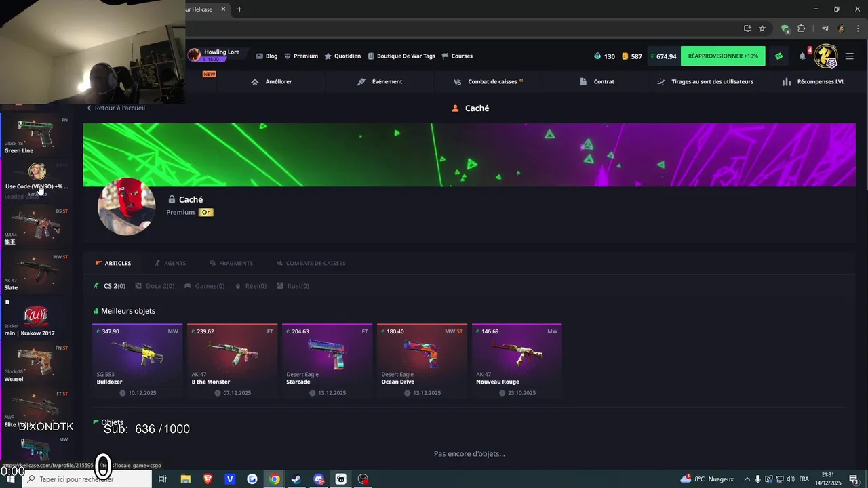Open the Desert Eagle Starcade card
Viewport: 868px width, 488px height.
point(327,361)
